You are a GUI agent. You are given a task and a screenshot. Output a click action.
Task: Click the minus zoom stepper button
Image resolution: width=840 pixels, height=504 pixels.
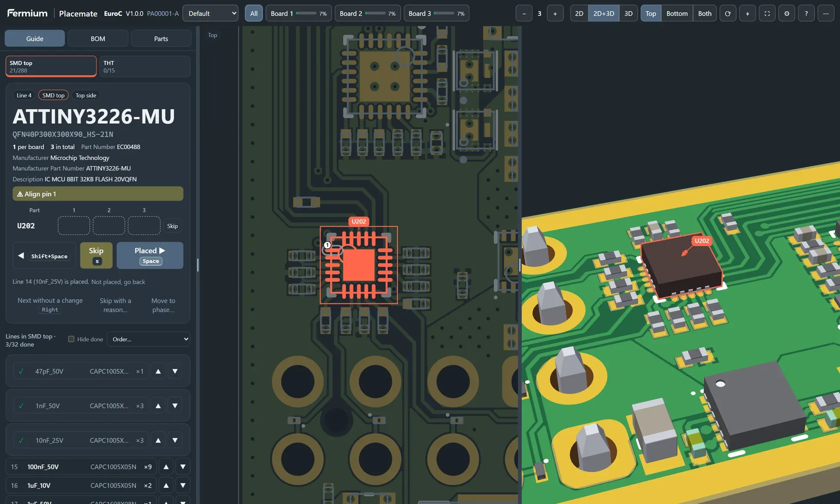tap(524, 14)
